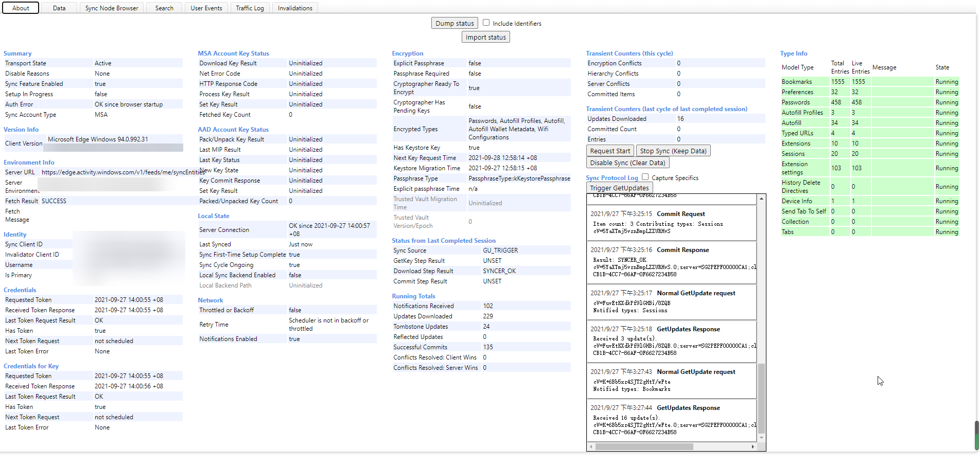
Task: Switch to the Search tab
Action: pyautogui.click(x=164, y=8)
